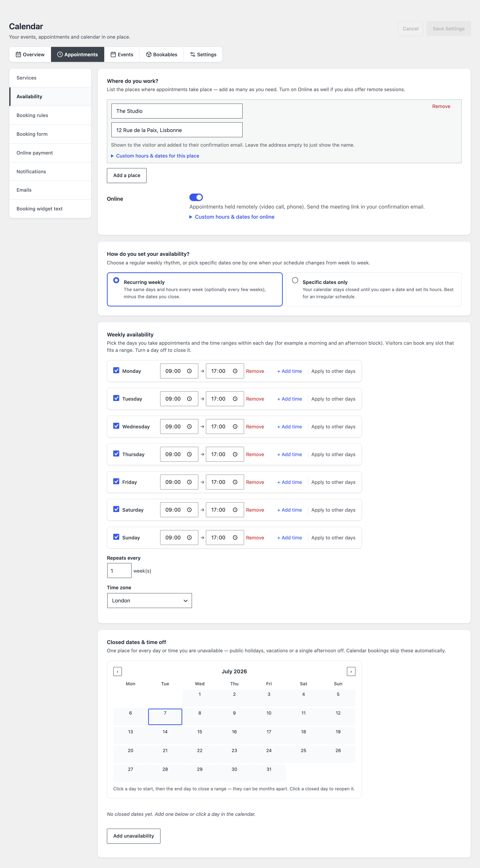480x868 pixels.
Task: Click the clock icon in Tuesday end time
Action: point(235,399)
